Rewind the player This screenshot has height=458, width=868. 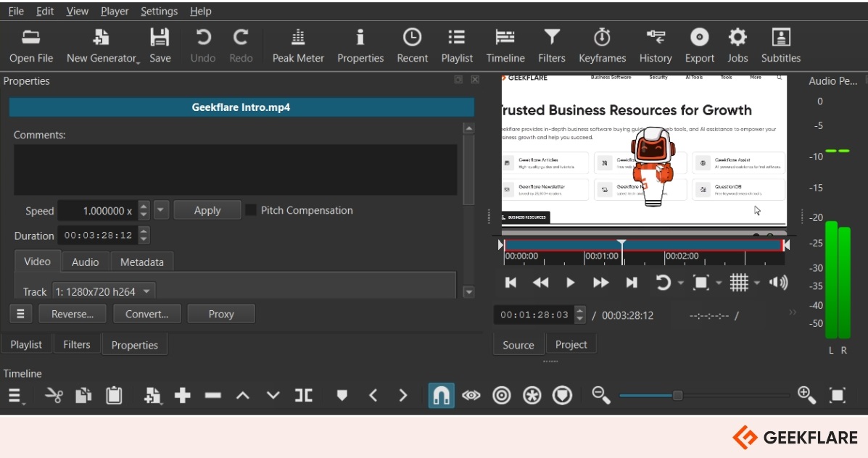coord(540,283)
